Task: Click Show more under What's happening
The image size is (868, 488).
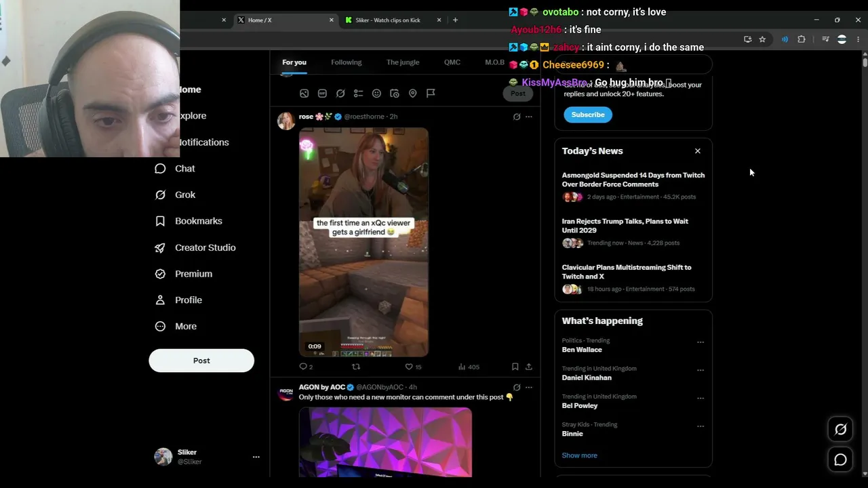Action: 579,455
